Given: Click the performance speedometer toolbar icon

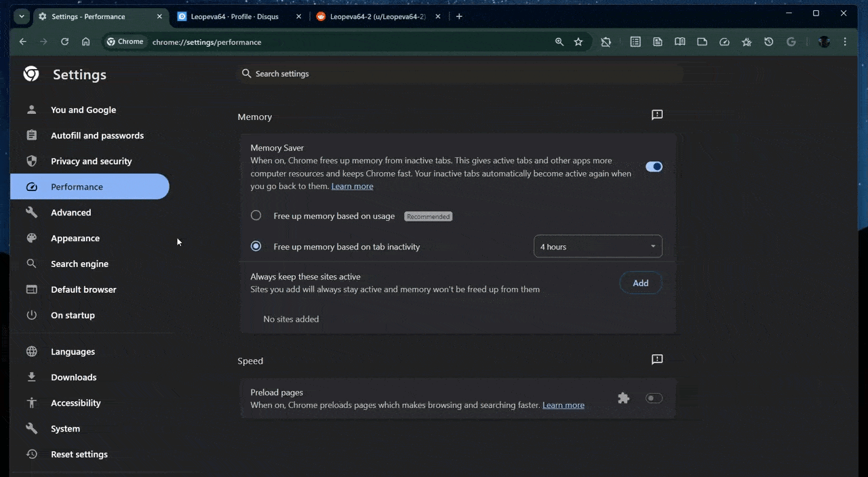Looking at the screenshot, I should tap(724, 42).
